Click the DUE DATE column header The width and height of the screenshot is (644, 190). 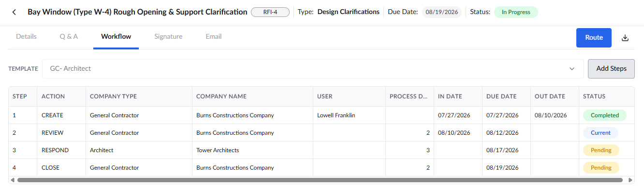pyautogui.click(x=506, y=96)
